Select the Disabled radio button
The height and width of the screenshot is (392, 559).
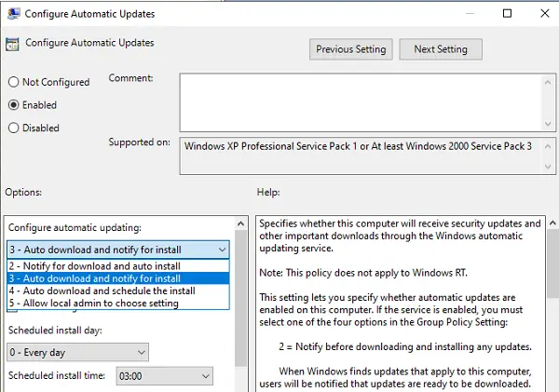(x=14, y=128)
